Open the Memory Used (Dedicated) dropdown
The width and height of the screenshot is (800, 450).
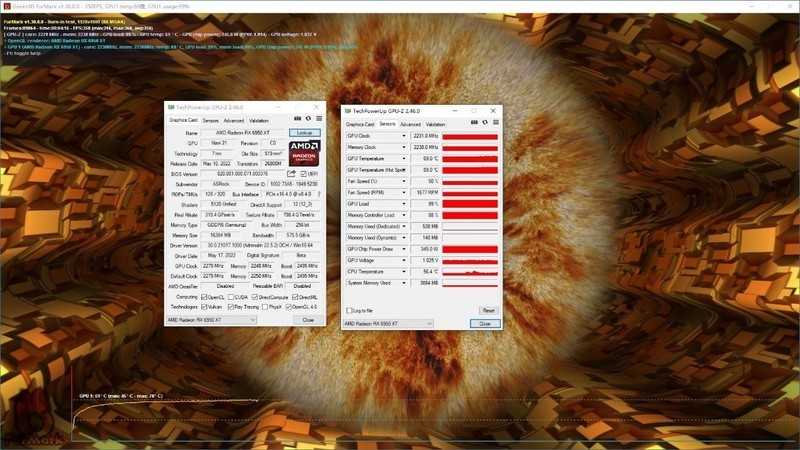[x=404, y=226]
